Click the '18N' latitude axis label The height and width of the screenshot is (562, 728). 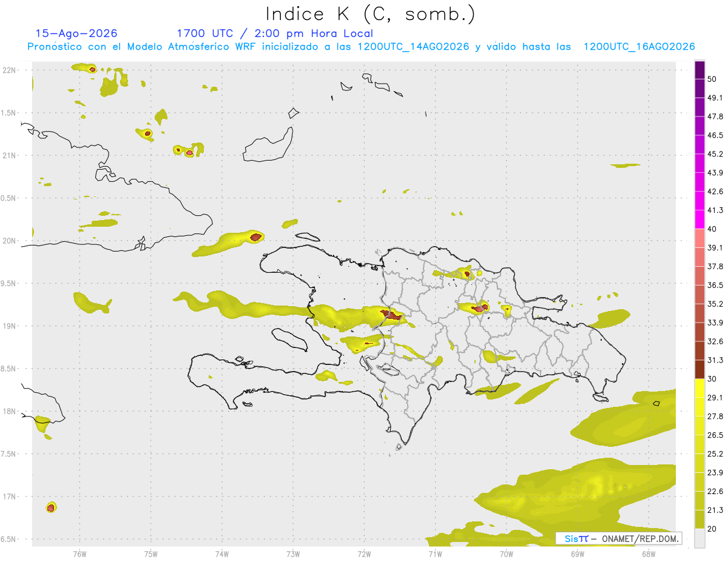[9, 411]
